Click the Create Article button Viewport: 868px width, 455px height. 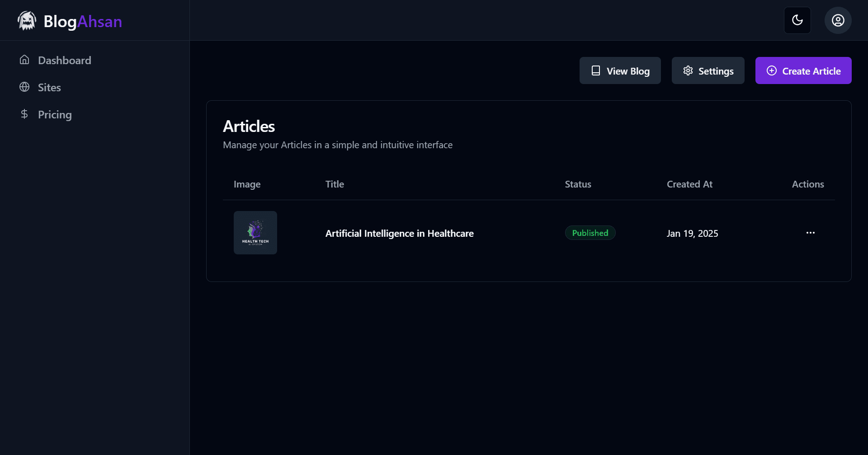(x=803, y=70)
